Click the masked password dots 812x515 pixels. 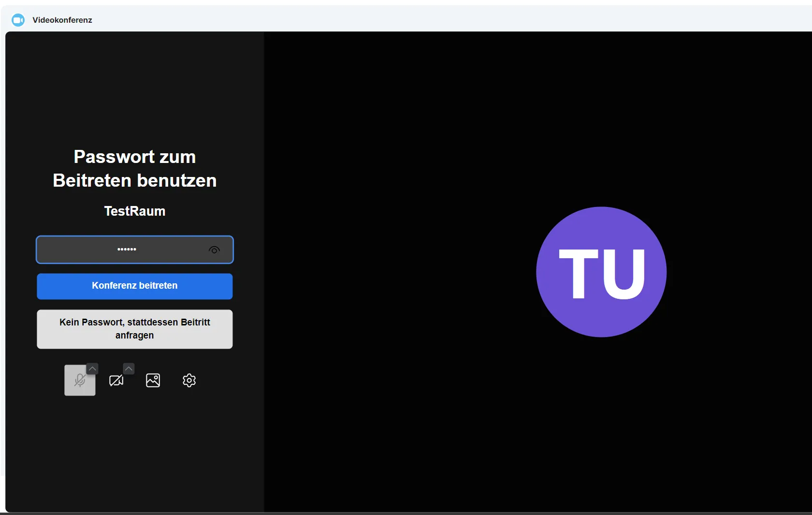(x=127, y=250)
